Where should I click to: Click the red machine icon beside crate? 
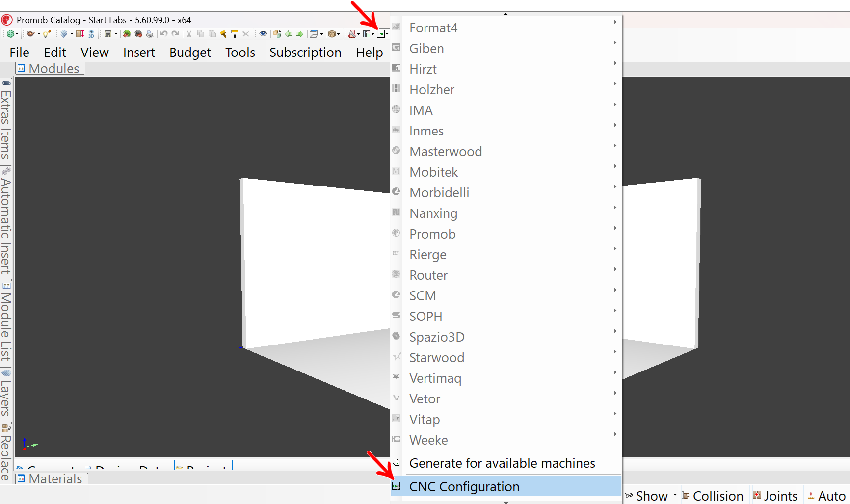tap(352, 34)
